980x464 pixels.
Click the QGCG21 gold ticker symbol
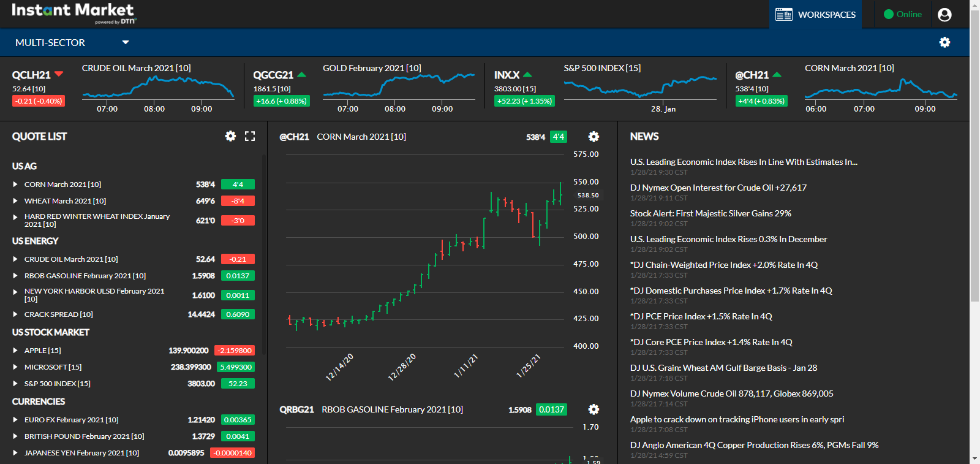tap(273, 75)
